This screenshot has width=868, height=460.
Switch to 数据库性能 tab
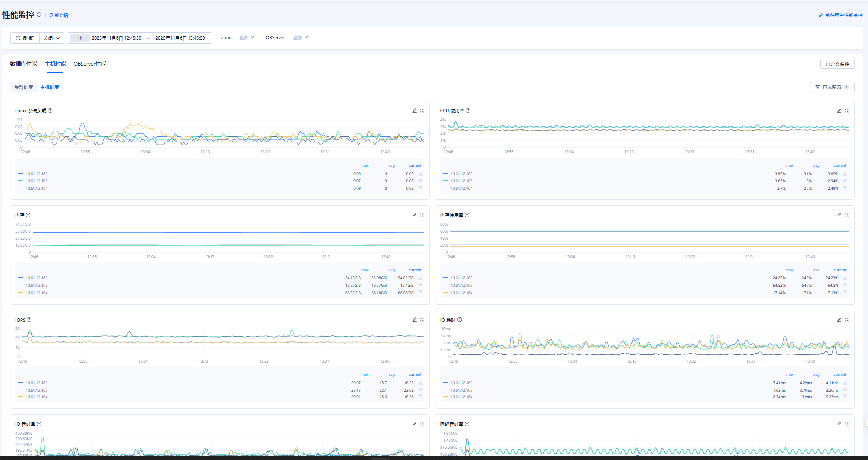23,64
